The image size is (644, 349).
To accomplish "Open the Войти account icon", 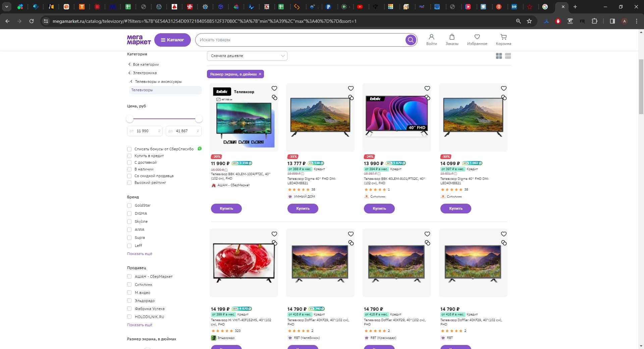I will [432, 40].
